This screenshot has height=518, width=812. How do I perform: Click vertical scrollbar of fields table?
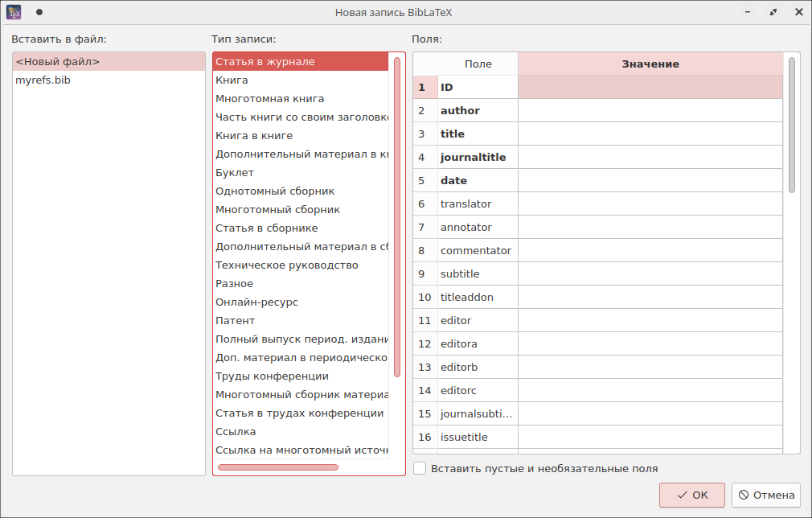[791, 125]
